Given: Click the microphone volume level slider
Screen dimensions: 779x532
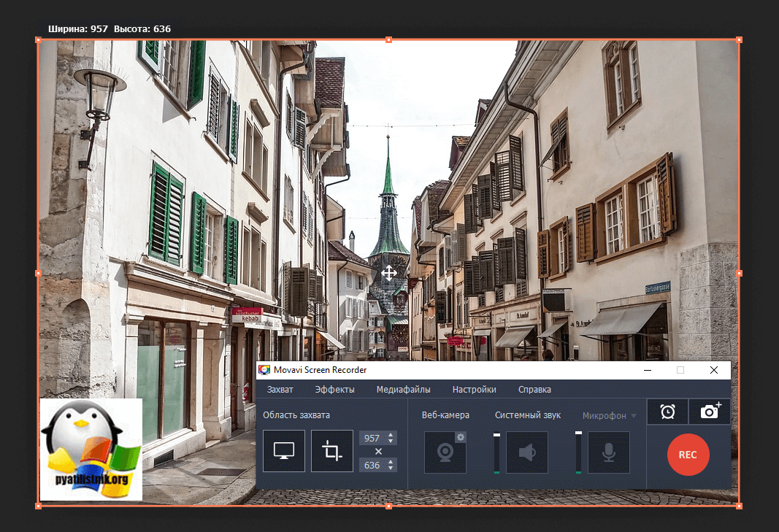Looking at the screenshot, I should pos(578,452).
